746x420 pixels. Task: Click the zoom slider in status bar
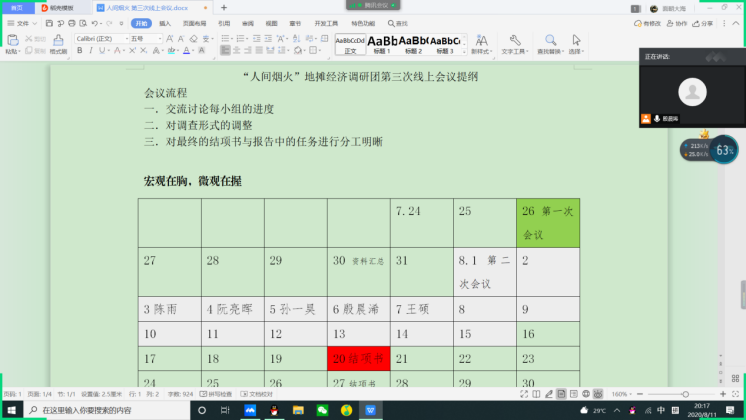coord(685,394)
